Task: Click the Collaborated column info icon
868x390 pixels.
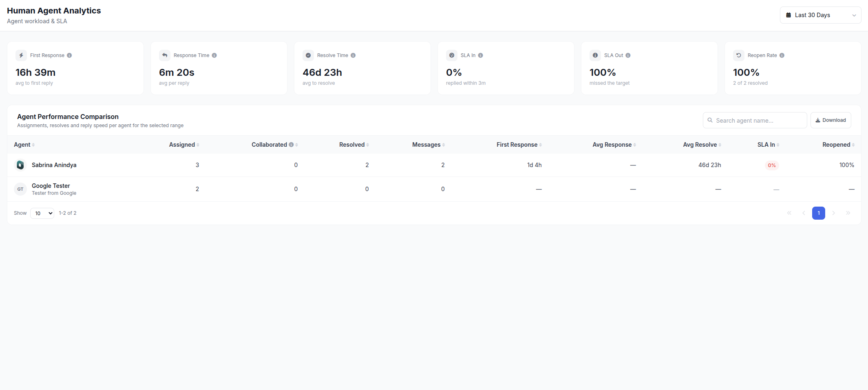Action: 291,145
